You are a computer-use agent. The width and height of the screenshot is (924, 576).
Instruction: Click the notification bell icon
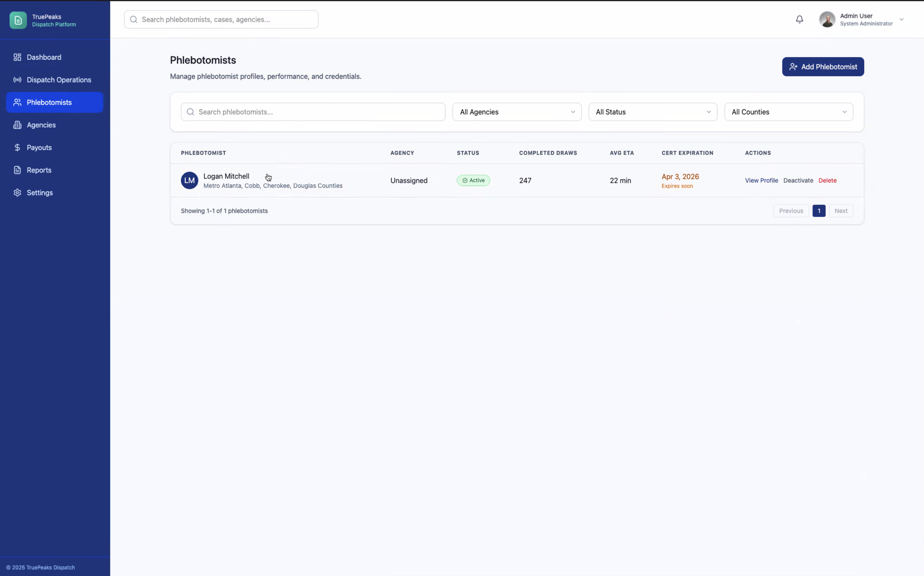pos(799,20)
